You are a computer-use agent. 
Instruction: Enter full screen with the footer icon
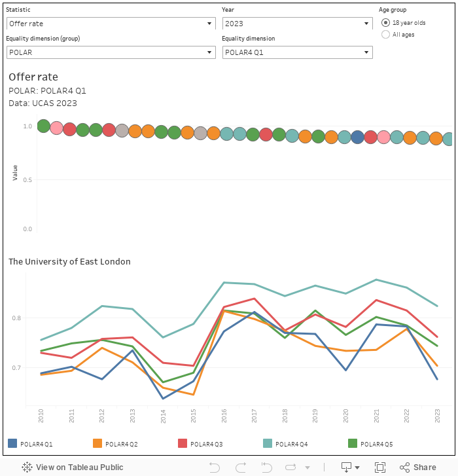pos(379,467)
